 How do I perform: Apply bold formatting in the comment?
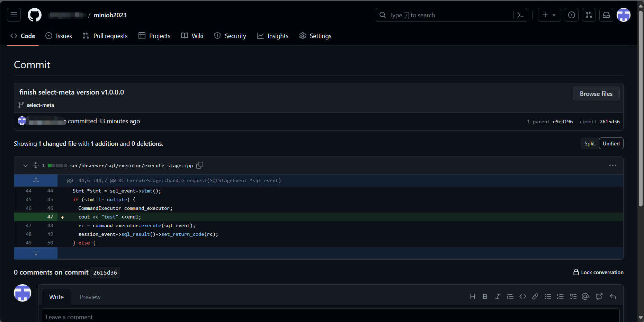coord(485,296)
